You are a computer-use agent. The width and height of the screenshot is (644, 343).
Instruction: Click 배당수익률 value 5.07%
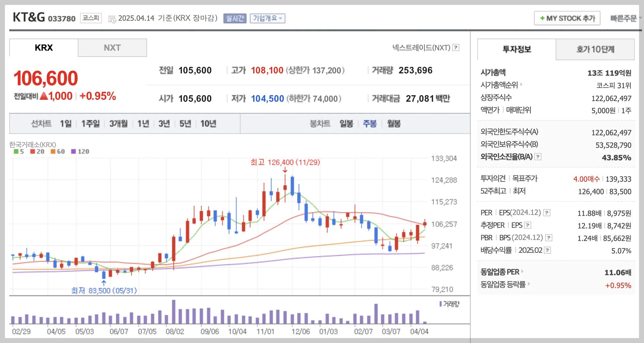pos(621,251)
